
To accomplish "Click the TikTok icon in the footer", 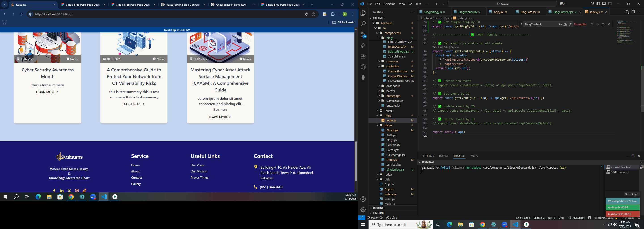I will click(x=85, y=191).
